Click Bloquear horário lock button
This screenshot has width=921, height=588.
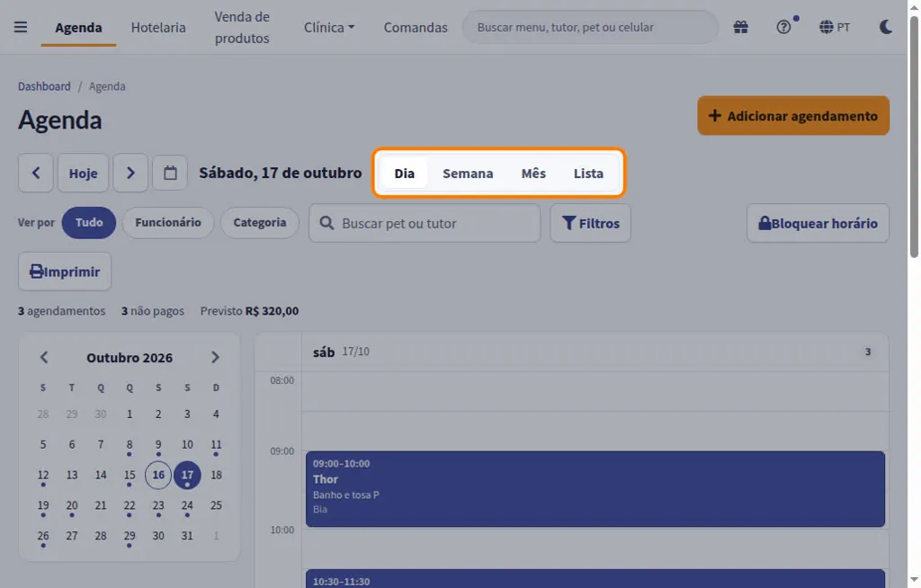coord(818,223)
